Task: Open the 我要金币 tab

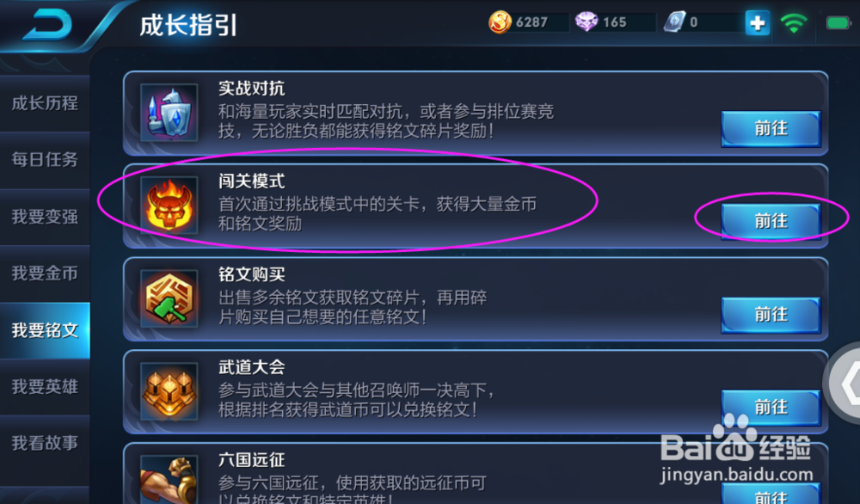Action: pos(45,274)
